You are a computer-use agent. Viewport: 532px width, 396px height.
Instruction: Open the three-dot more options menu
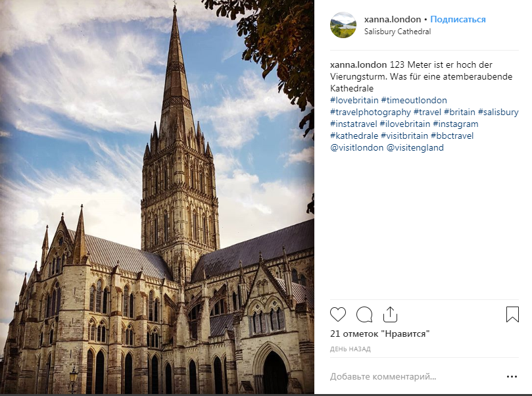(512, 377)
